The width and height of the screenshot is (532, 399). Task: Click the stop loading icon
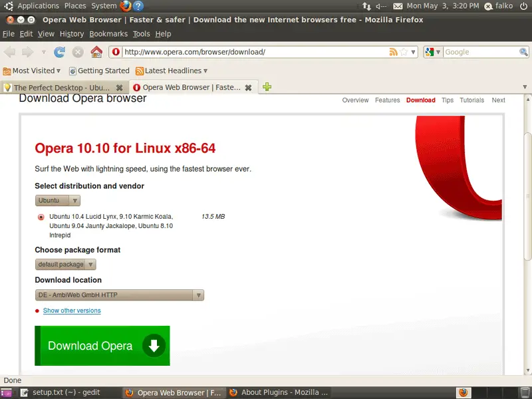point(78,52)
